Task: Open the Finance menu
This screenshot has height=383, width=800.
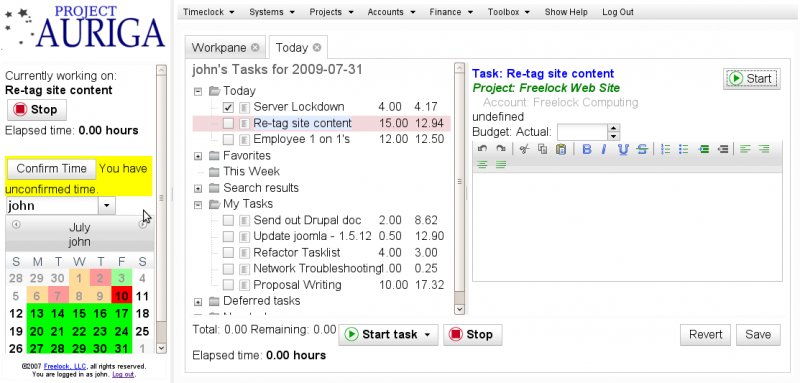Action: coord(451,12)
